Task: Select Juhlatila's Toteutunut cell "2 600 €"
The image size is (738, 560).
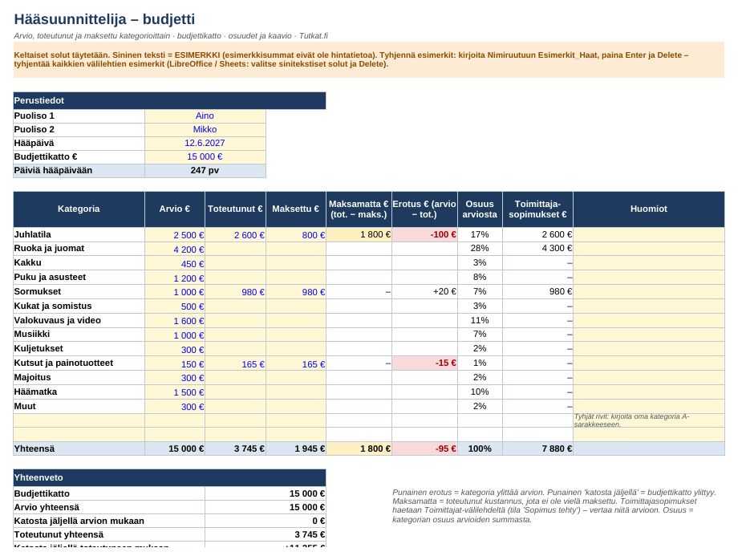Action: [235, 235]
